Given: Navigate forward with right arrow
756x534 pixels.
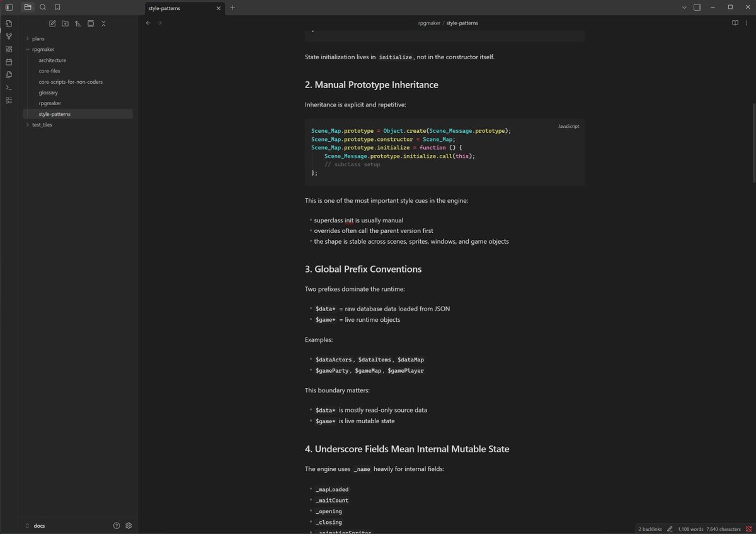Looking at the screenshot, I should click(159, 23).
